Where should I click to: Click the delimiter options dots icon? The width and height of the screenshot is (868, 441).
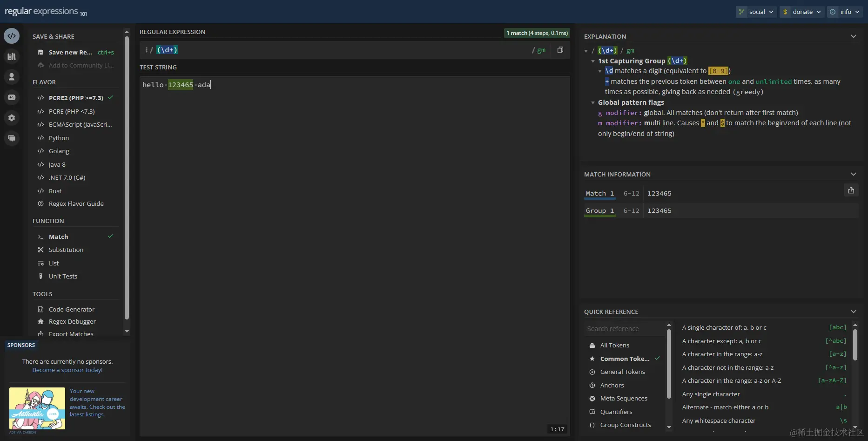(146, 50)
